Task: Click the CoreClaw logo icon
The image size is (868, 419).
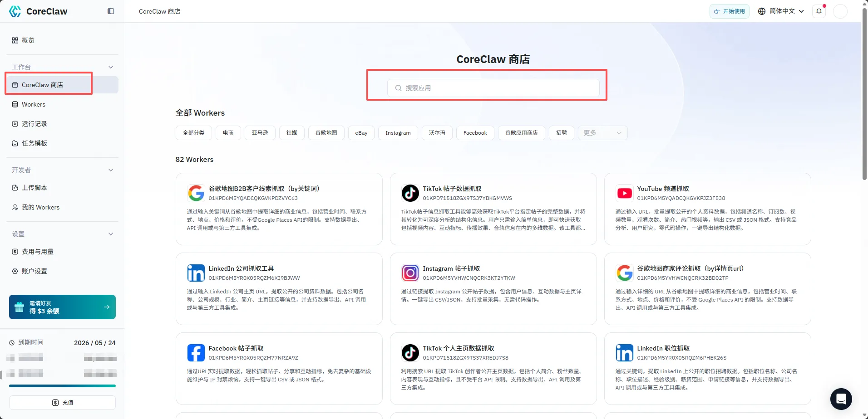Action: pyautogui.click(x=15, y=11)
